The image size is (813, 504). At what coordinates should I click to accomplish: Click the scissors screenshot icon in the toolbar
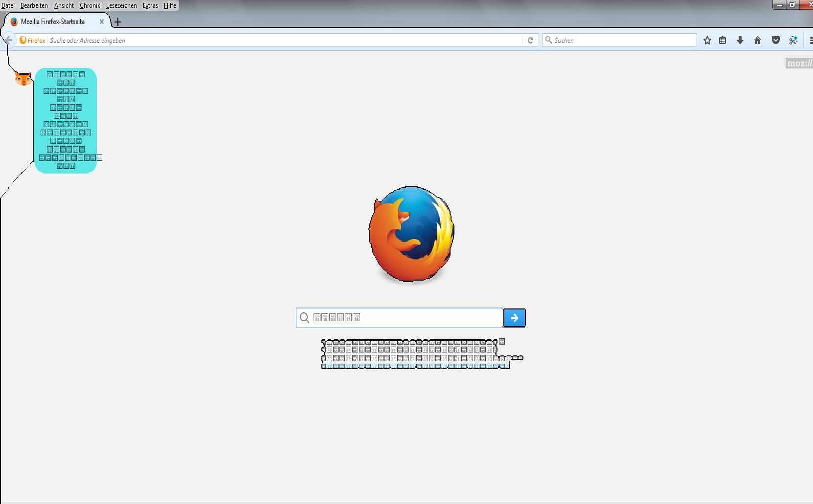coord(793,40)
